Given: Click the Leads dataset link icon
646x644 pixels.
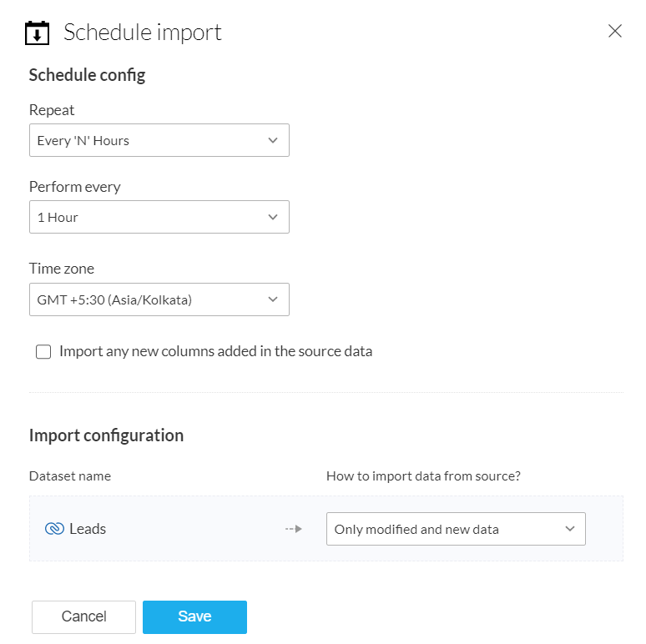Looking at the screenshot, I should tap(54, 529).
